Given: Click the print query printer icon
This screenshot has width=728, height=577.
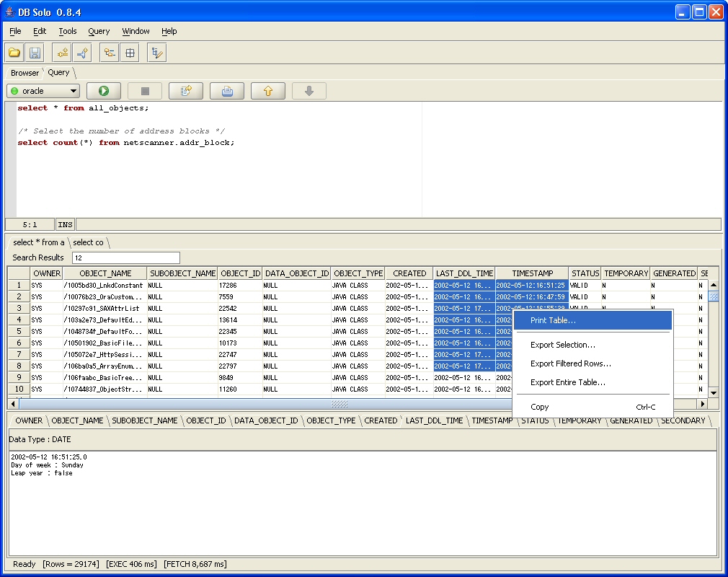Looking at the screenshot, I should [x=227, y=91].
